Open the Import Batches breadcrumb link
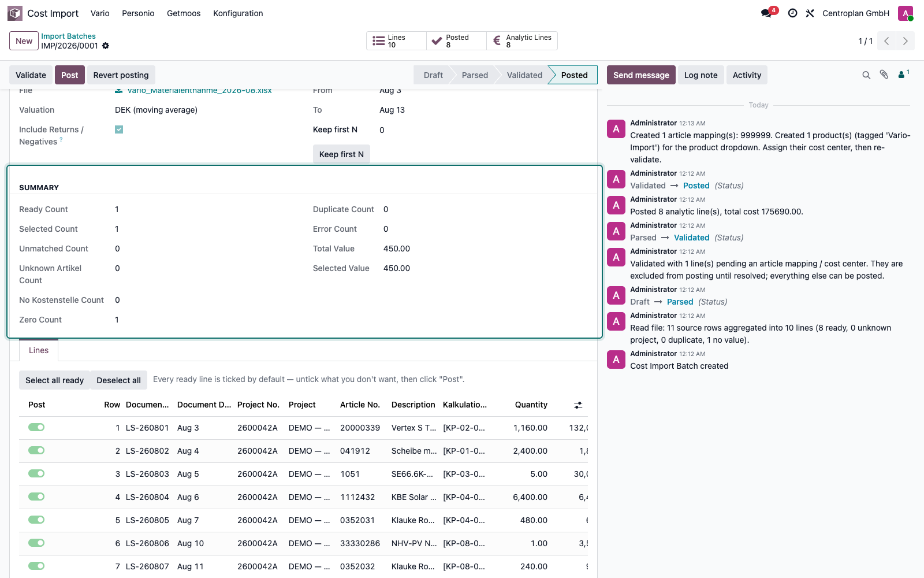 pyautogui.click(x=68, y=36)
